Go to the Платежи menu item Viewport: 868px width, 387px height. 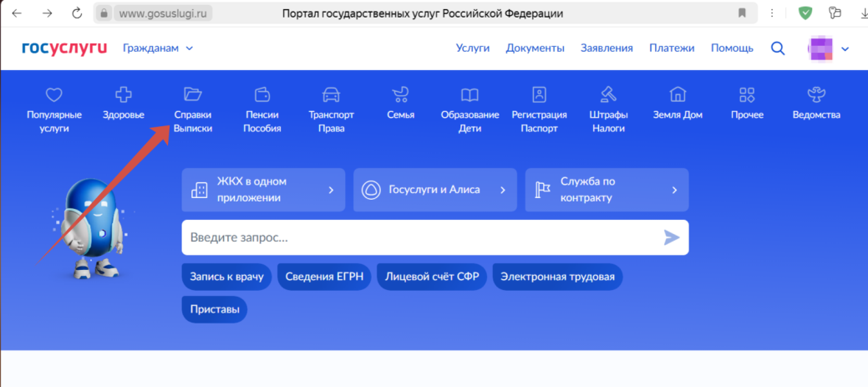click(x=672, y=48)
